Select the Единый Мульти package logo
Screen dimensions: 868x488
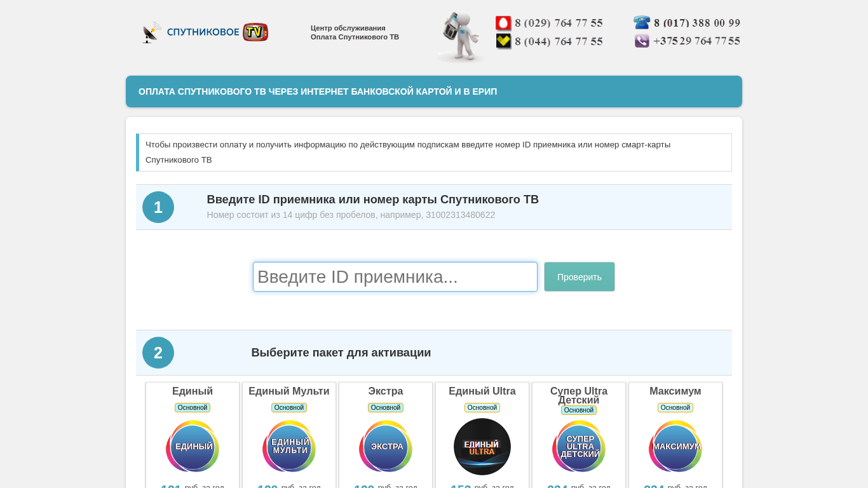coord(289,446)
